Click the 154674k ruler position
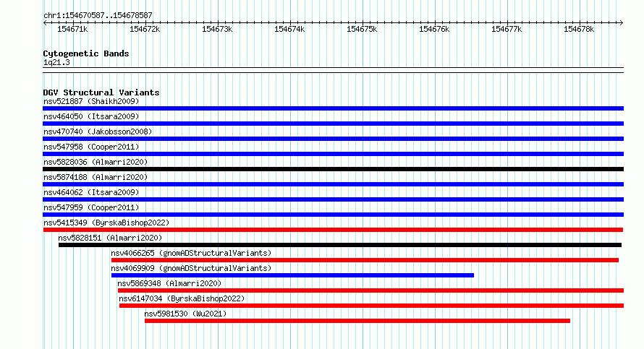644x349 pixels. click(x=289, y=29)
